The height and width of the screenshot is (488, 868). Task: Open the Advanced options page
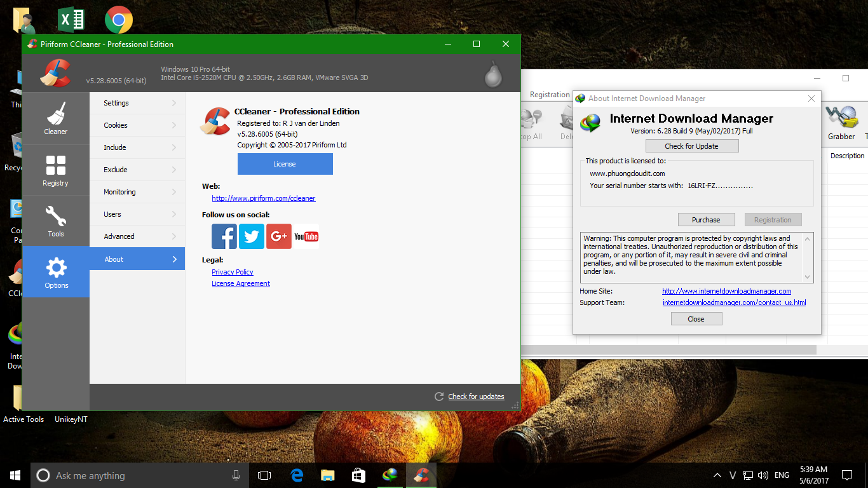tap(137, 236)
